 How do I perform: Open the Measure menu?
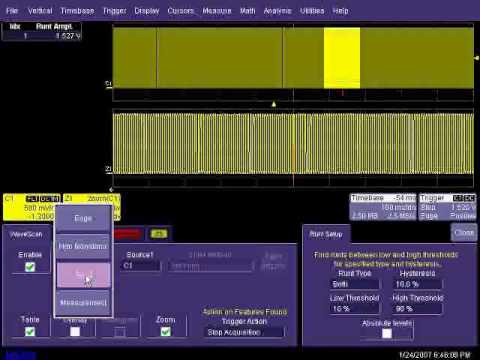point(217,11)
